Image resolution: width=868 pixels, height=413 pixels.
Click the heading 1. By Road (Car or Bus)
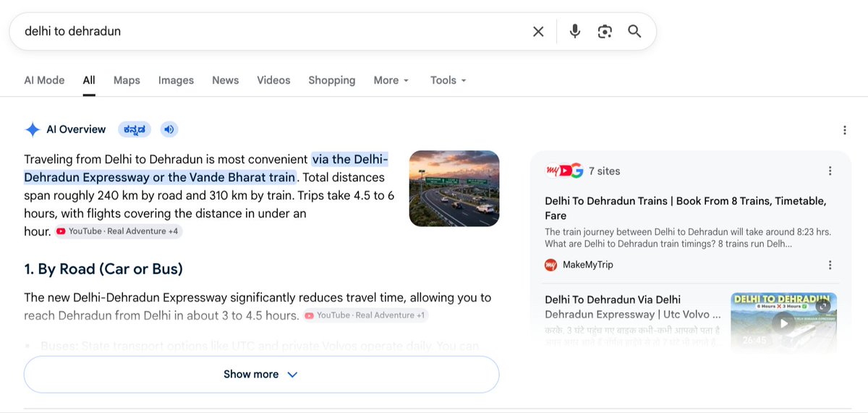[103, 269]
